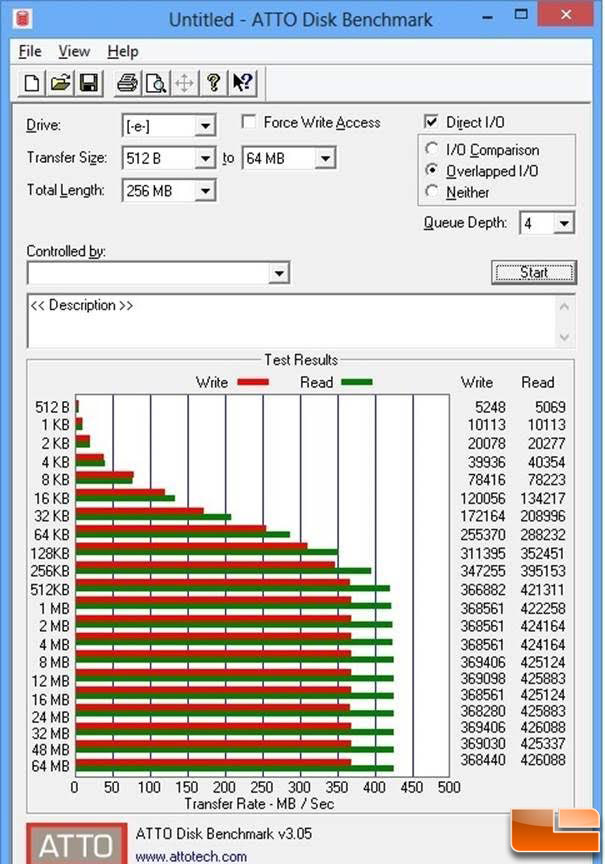The width and height of the screenshot is (605, 864).
Task: Open the File menu
Action: coord(30,52)
